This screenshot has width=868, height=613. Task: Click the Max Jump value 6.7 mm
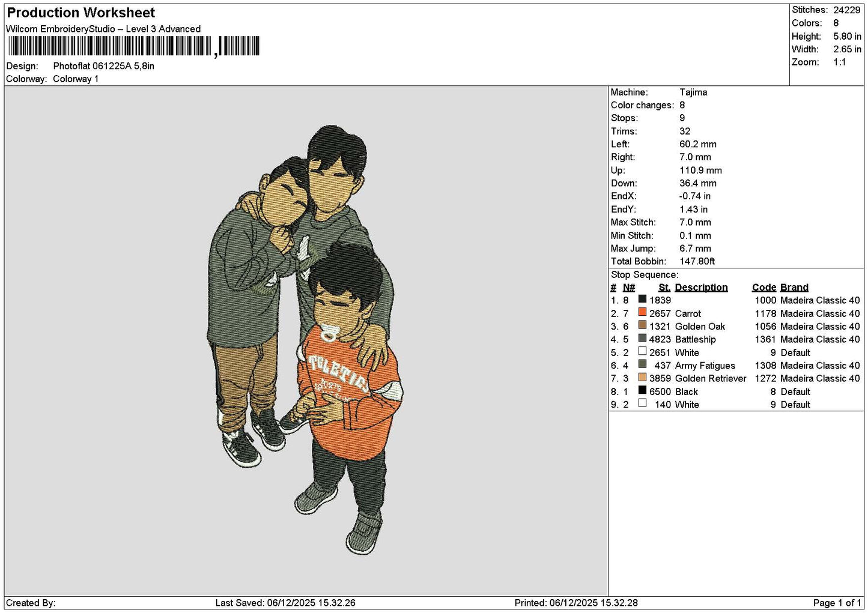point(696,249)
